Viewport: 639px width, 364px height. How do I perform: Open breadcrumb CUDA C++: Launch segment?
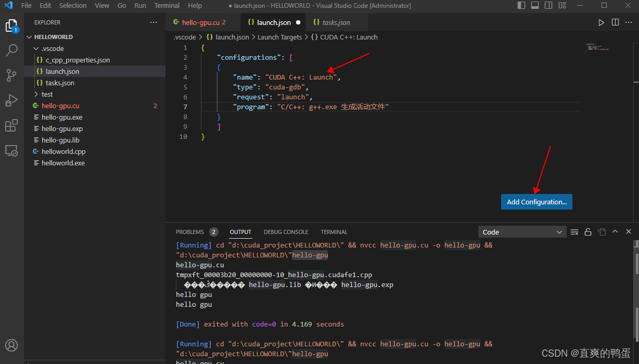[x=344, y=37]
